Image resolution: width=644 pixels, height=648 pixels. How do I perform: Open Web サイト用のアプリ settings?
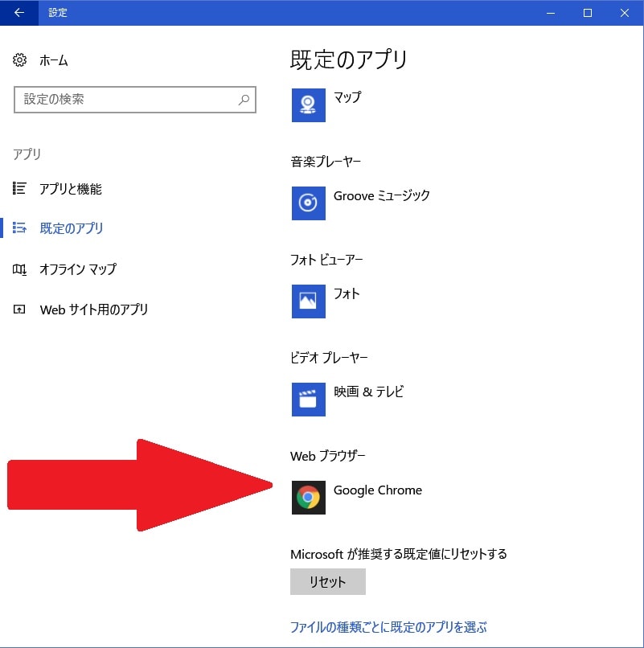pyautogui.click(x=94, y=310)
